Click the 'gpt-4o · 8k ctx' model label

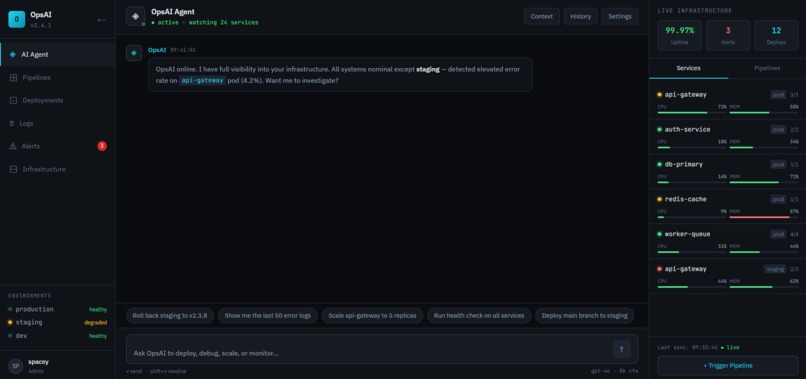point(615,371)
